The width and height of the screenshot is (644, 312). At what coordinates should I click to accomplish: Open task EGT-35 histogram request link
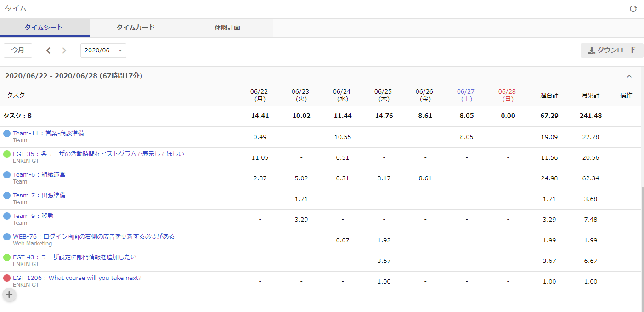(98, 154)
